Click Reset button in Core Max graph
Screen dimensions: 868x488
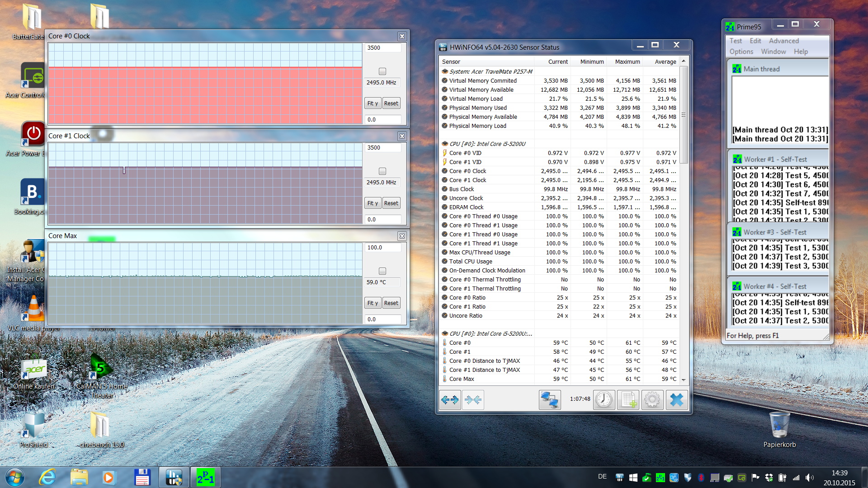click(391, 303)
